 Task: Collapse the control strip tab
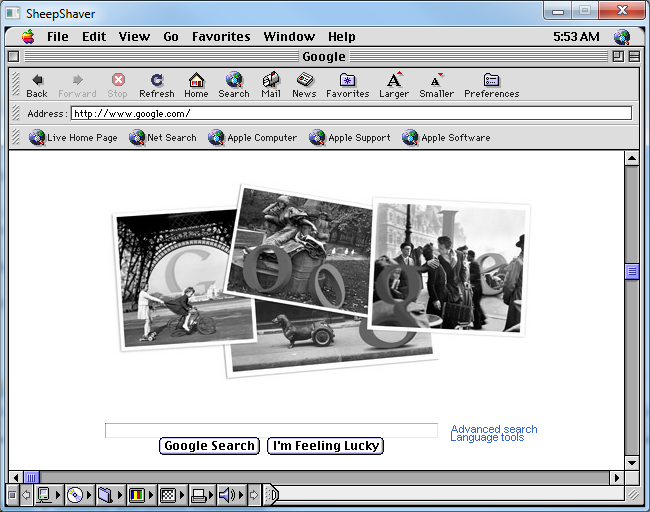point(271,495)
